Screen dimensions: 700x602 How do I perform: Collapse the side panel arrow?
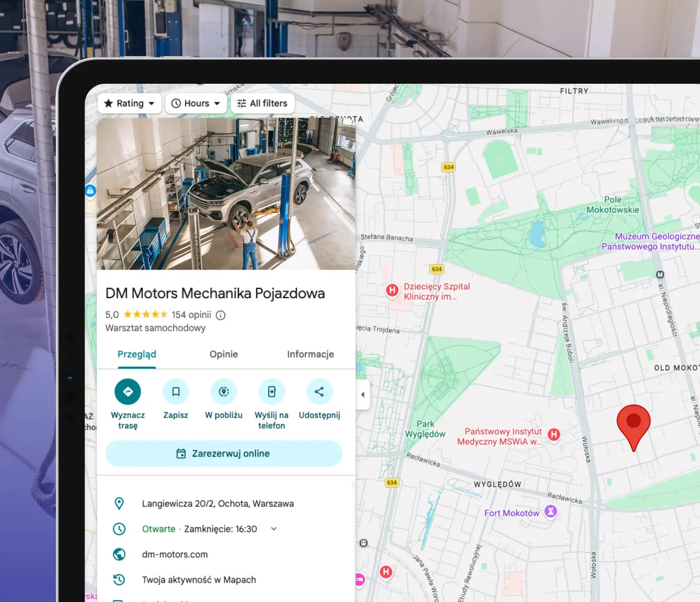pos(363,394)
